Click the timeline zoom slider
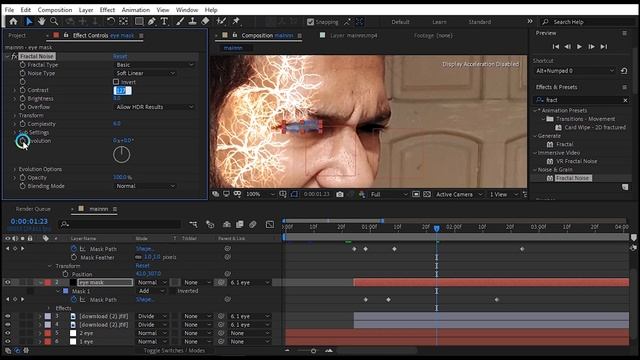Viewport: 640px width, 360px height. (x=313, y=351)
